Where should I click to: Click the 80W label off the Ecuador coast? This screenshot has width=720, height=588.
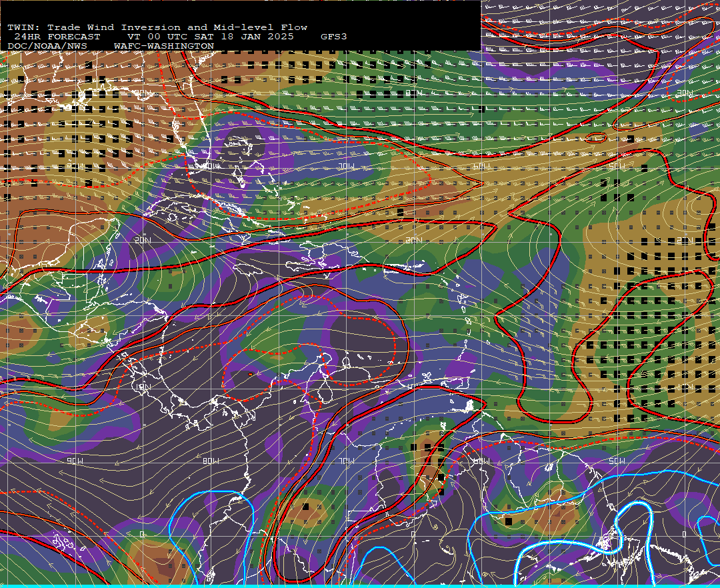tap(211, 461)
